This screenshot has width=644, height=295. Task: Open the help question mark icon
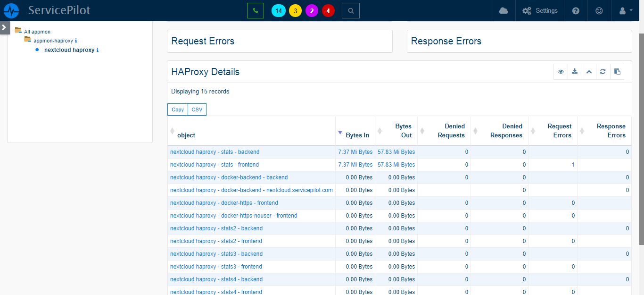coord(576,10)
